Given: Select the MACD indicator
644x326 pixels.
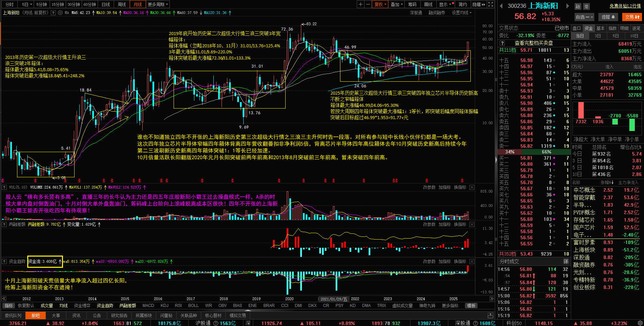Looking at the screenshot, I should point(148,306).
